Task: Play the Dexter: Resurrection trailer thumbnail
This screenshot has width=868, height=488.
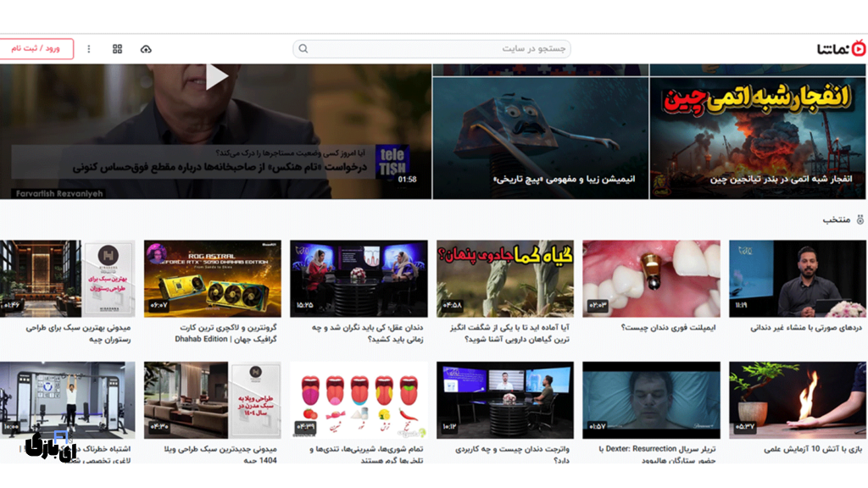Action: [x=651, y=399]
